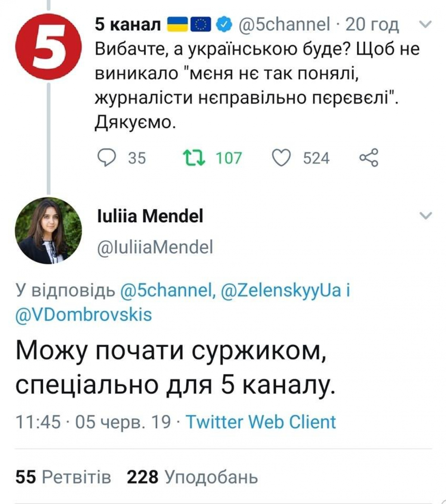Viewport: 446px width, 504px height.
Task: Expand the 5 канал tweet options chevron
Action: (426, 25)
